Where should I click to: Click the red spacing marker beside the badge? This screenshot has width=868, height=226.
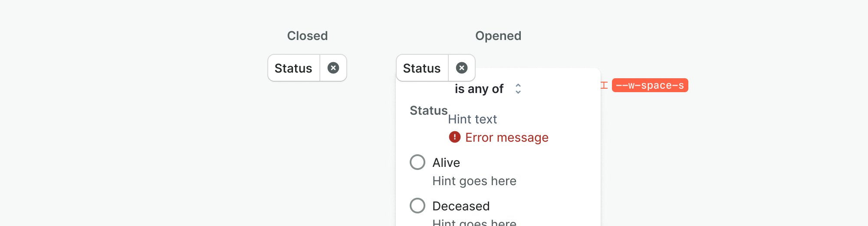click(604, 85)
